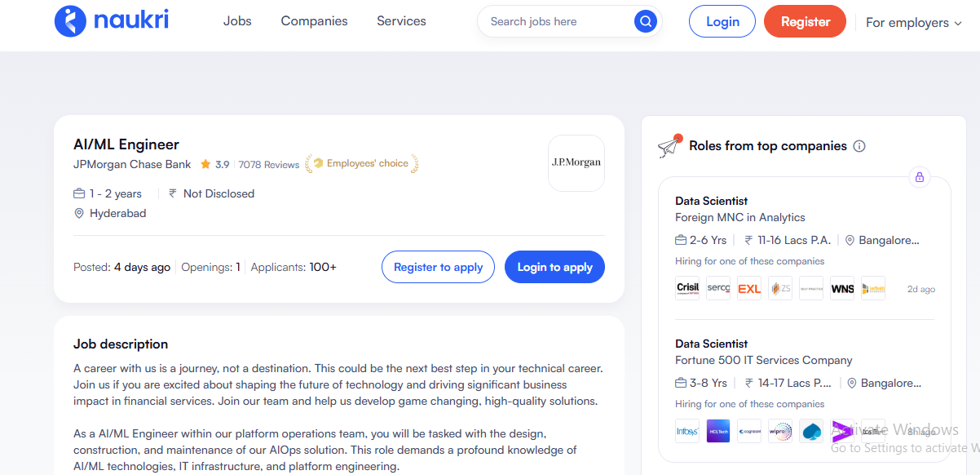Click the Openings: 1 text
This screenshot has width=980, height=475.
(x=210, y=267)
